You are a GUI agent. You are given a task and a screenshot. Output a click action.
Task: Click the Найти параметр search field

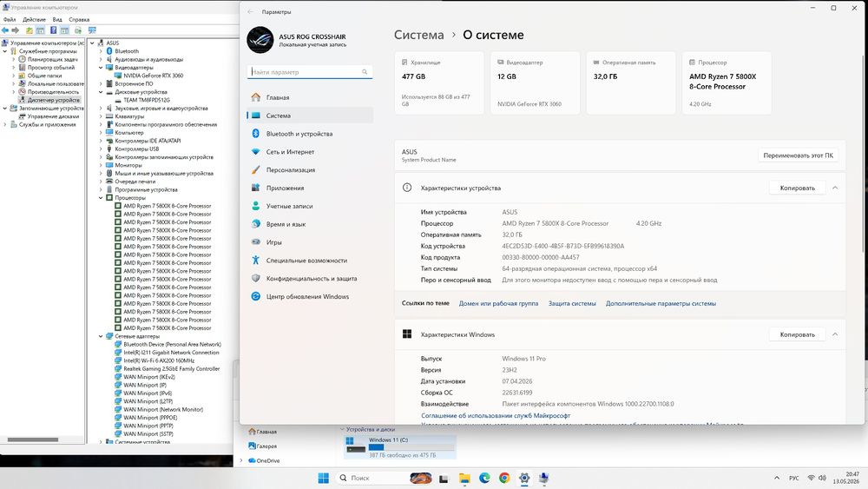coord(310,72)
